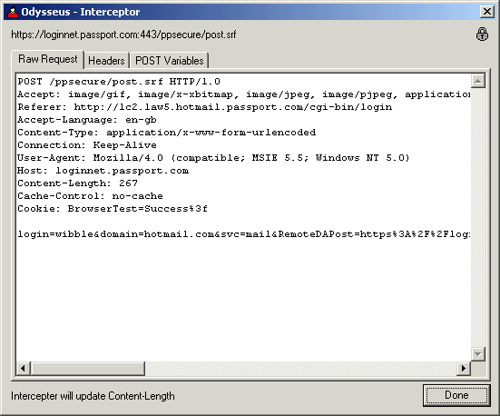Click the Referer header line

pos(205,107)
